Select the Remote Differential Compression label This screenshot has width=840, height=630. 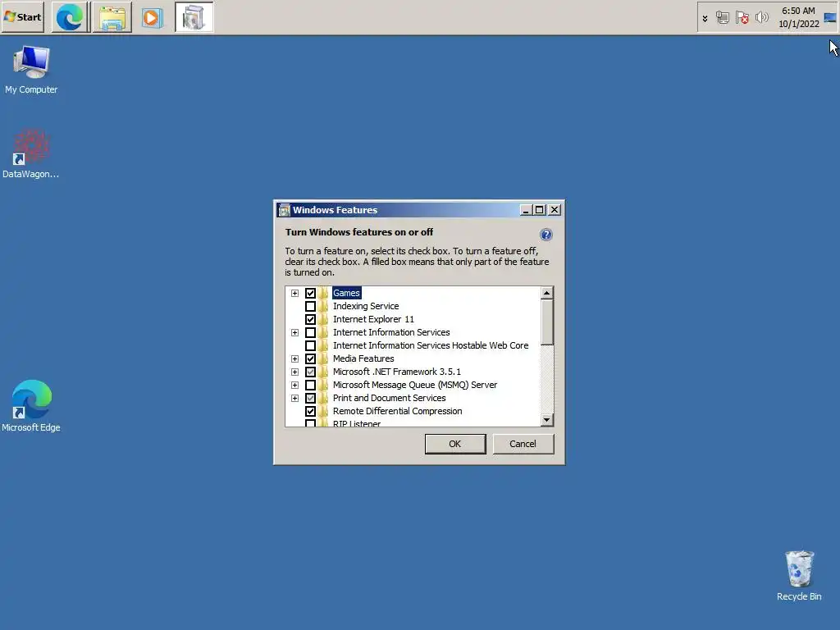[398, 412]
